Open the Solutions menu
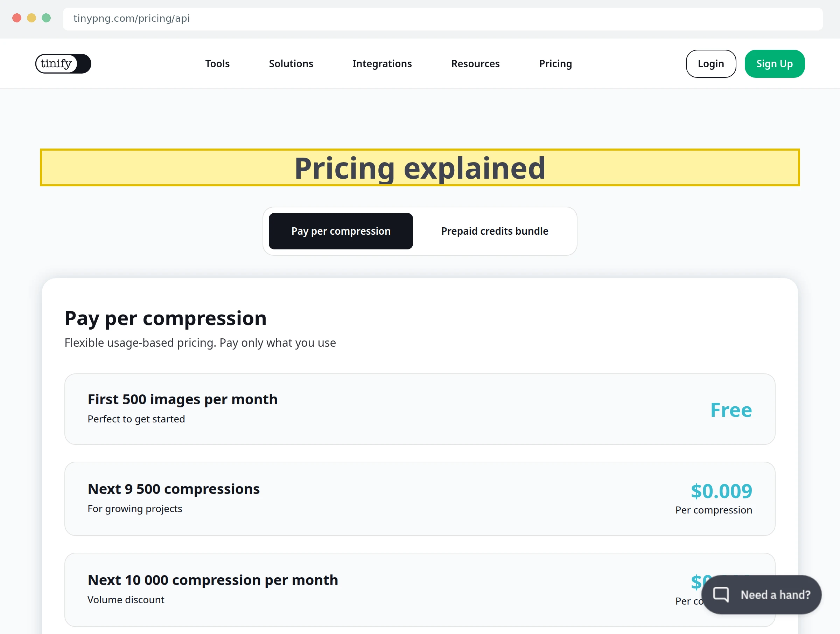The image size is (840, 634). (x=291, y=64)
